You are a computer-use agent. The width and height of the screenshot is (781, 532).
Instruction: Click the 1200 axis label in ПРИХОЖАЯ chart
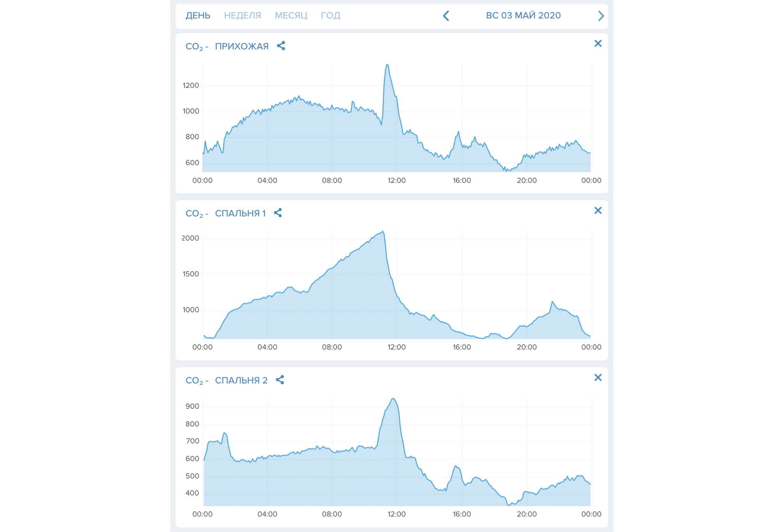[191, 85]
